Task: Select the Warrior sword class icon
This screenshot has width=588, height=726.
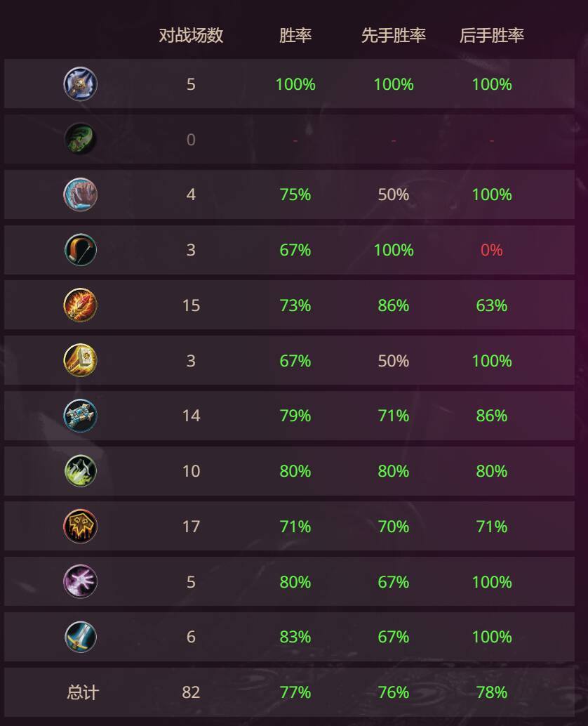Action: click(80, 637)
